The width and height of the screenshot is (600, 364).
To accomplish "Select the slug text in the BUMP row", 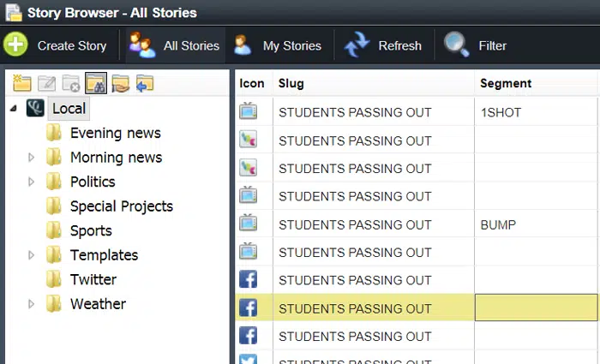I will click(x=355, y=224).
